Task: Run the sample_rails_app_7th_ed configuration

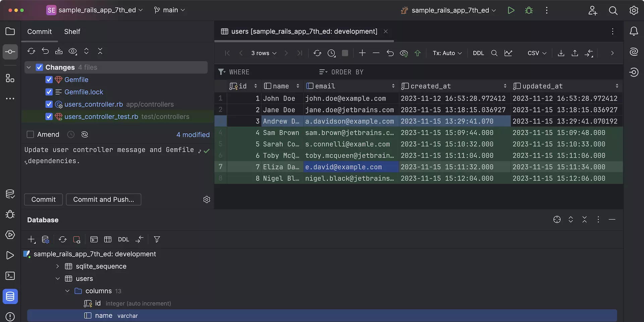Action: click(x=511, y=10)
